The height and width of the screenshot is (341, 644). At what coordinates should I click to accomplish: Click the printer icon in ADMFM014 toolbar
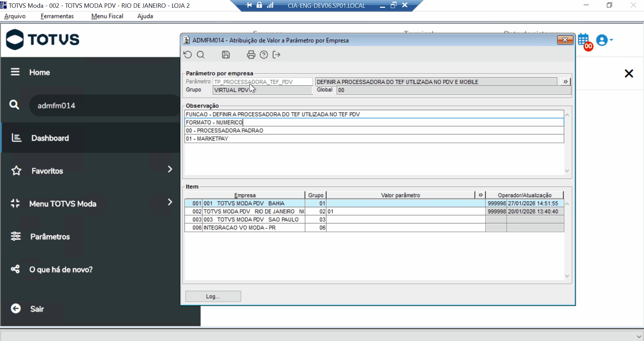(251, 55)
